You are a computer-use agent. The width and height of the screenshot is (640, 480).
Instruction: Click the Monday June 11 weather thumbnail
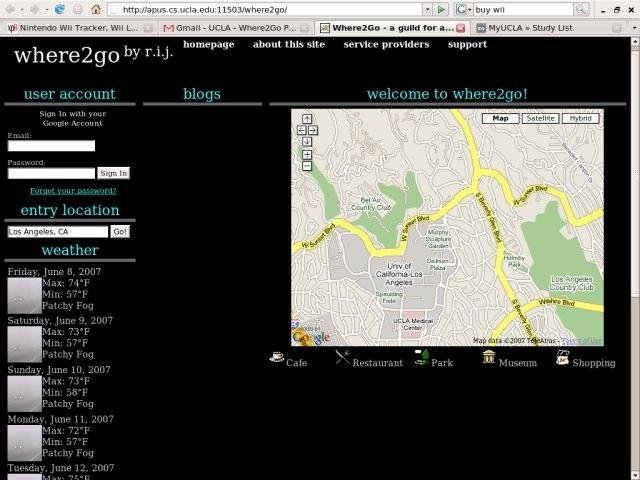tap(24, 443)
